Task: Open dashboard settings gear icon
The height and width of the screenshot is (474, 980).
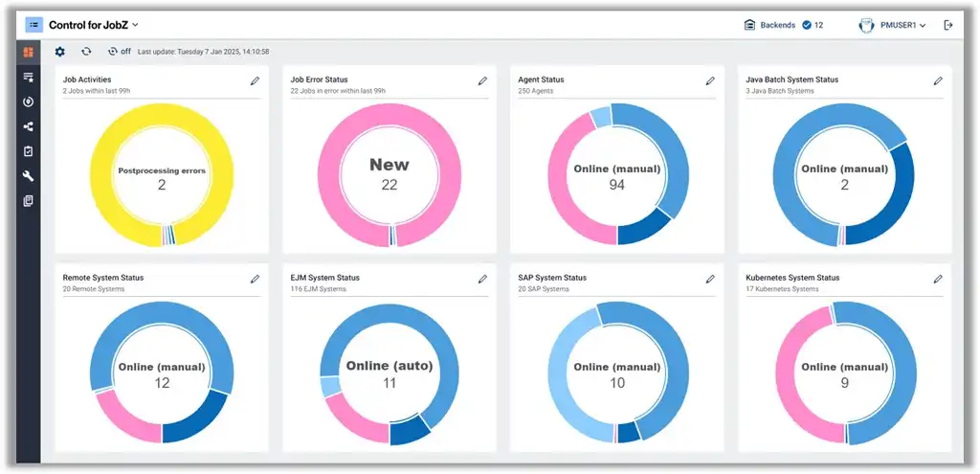Action: [60, 52]
